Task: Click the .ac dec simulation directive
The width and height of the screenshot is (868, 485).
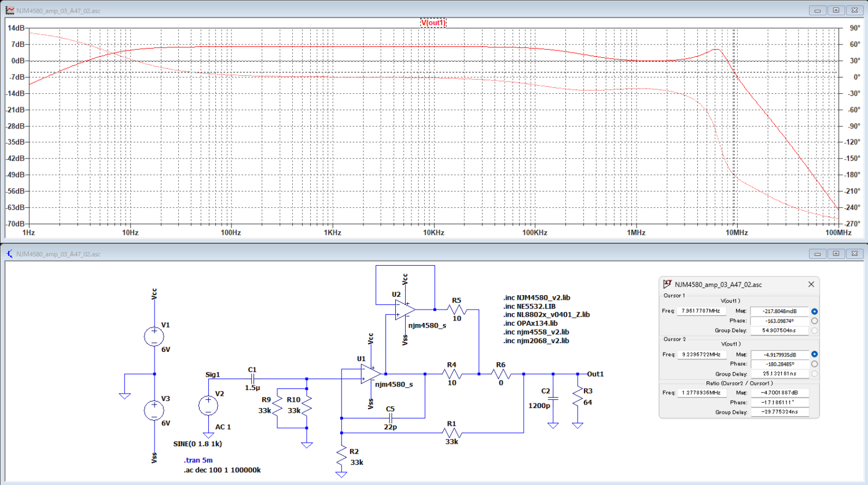Action: (x=222, y=470)
